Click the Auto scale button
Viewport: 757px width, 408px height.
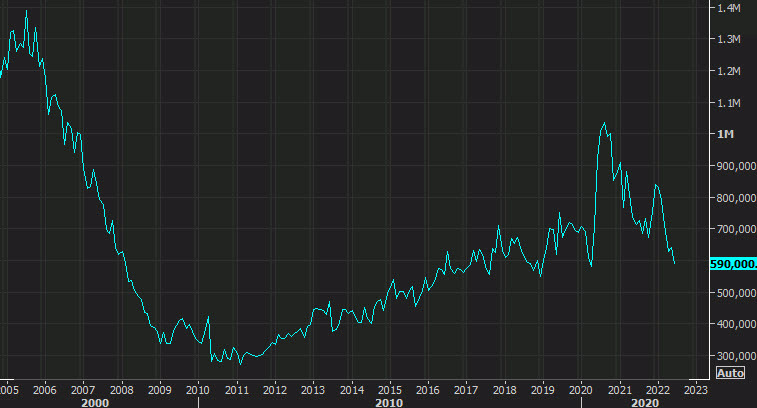click(x=731, y=373)
